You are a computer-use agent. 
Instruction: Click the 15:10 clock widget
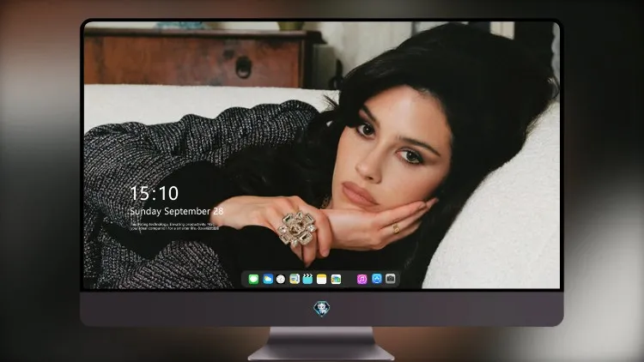pos(154,193)
